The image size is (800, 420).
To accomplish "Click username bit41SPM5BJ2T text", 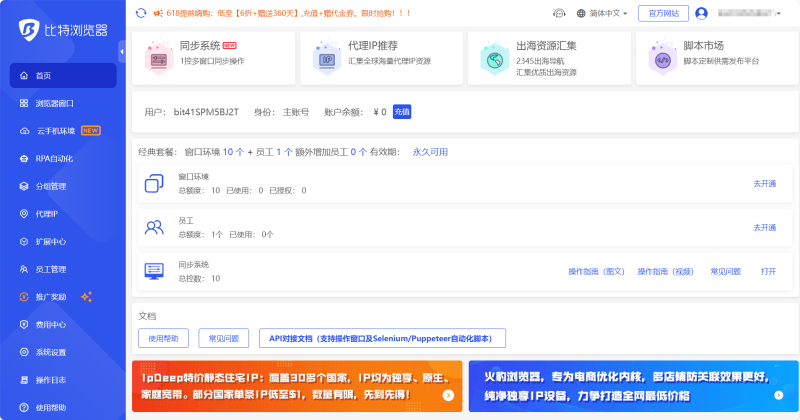I will (206, 112).
